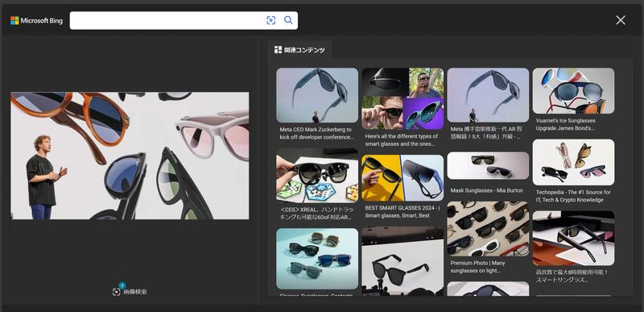Close the Bing visual search overlay
The height and width of the screenshot is (312, 644).
tap(621, 20)
